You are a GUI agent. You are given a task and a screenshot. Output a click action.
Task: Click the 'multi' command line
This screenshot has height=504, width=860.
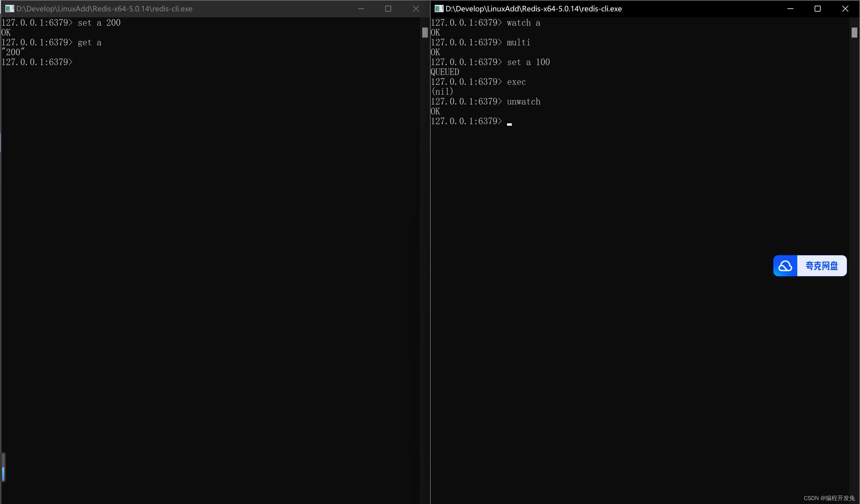click(x=480, y=43)
